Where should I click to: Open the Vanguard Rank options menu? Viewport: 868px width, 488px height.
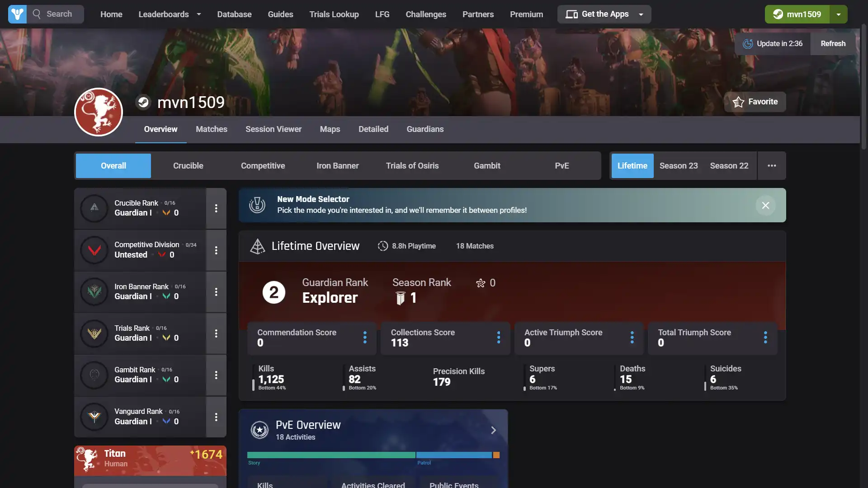click(216, 417)
